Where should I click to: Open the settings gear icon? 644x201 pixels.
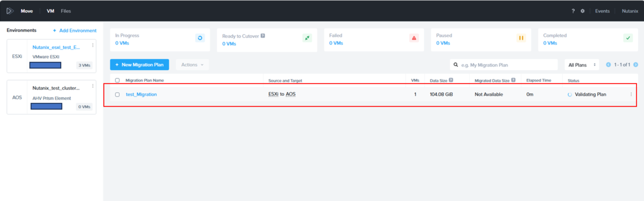coord(583,11)
